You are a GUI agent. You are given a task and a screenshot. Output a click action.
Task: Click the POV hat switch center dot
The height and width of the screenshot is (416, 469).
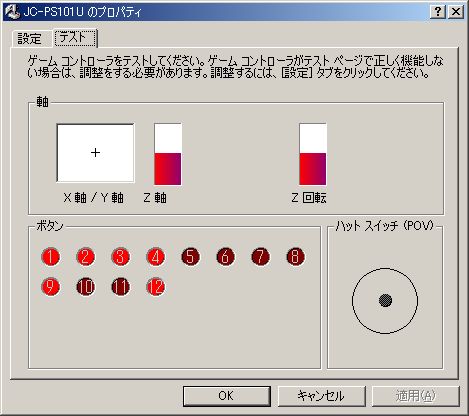click(x=385, y=300)
